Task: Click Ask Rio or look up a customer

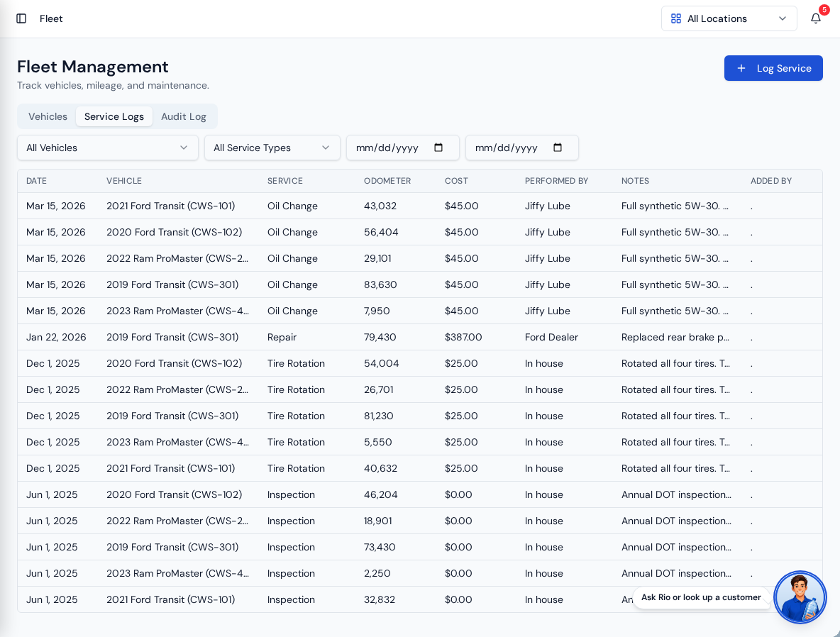Action: 701,597
